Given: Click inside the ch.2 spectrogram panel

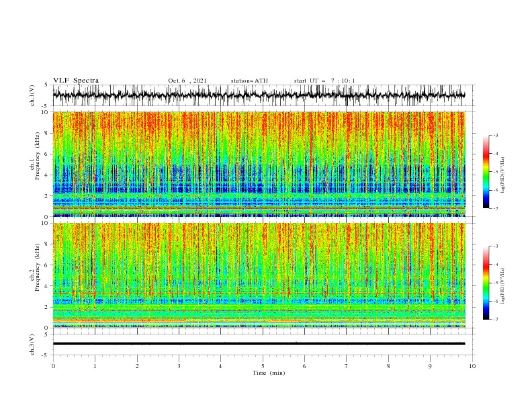Looking at the screenshot, I should [259, 275].
